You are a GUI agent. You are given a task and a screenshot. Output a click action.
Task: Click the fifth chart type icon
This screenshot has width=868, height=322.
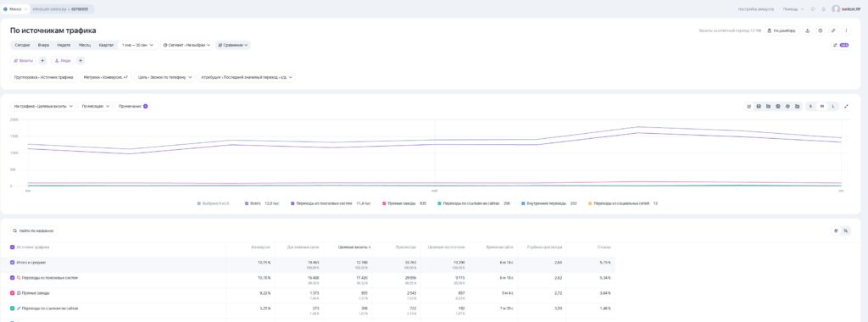(787, 106)
